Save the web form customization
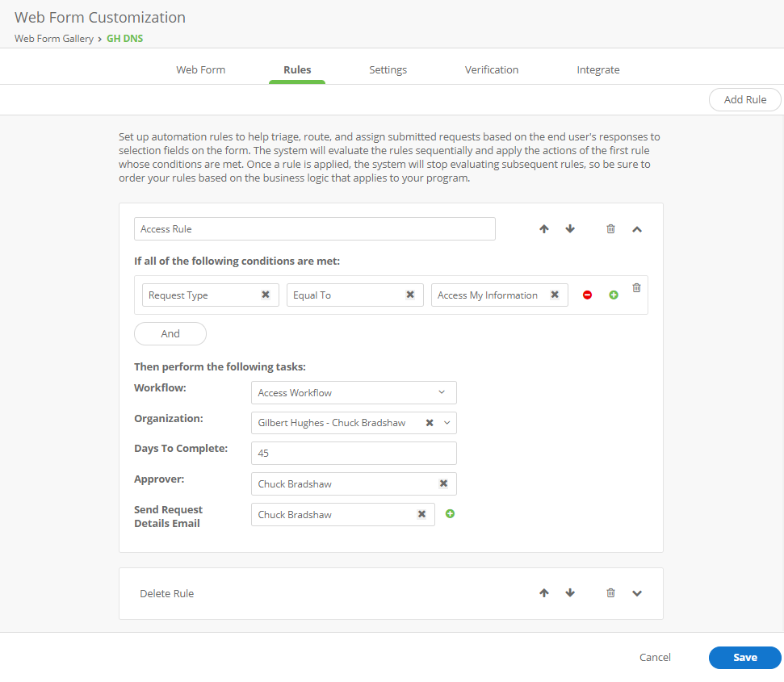Screen dimensions: 784x682 point(744,657)
